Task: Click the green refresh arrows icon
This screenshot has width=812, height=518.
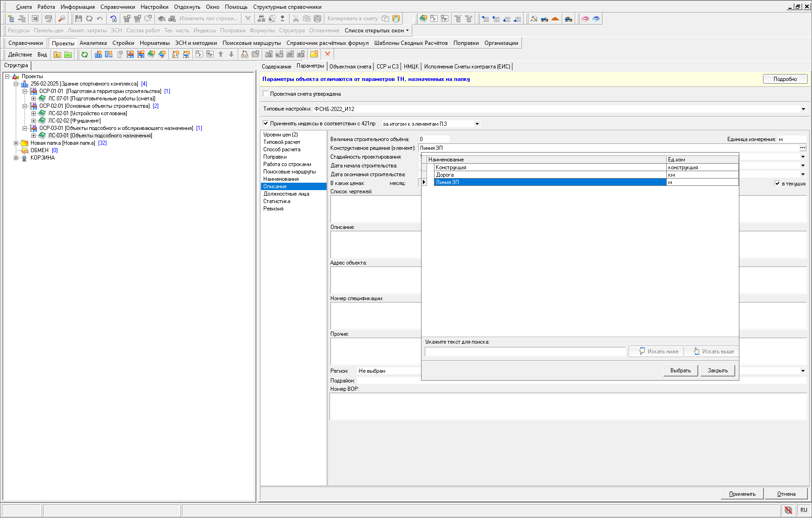Action: (x=85, y=55)
